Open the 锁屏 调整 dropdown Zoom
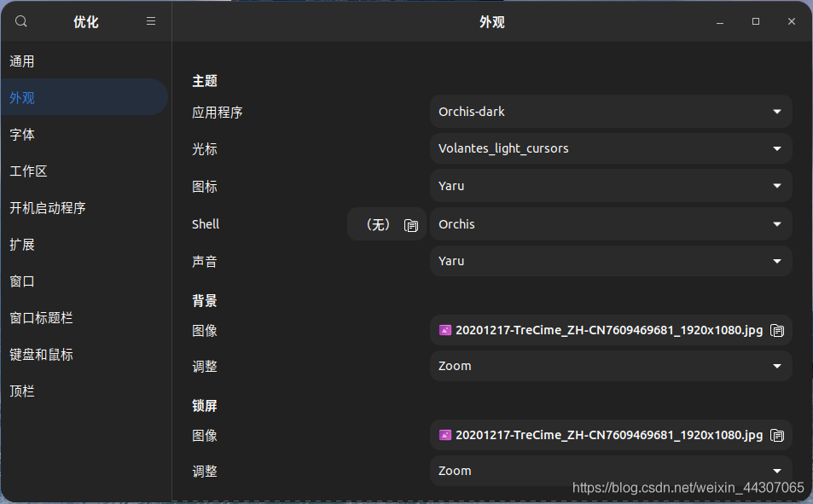Image resolution: width=813 pixels, height=504 pixels. [611, 471]
